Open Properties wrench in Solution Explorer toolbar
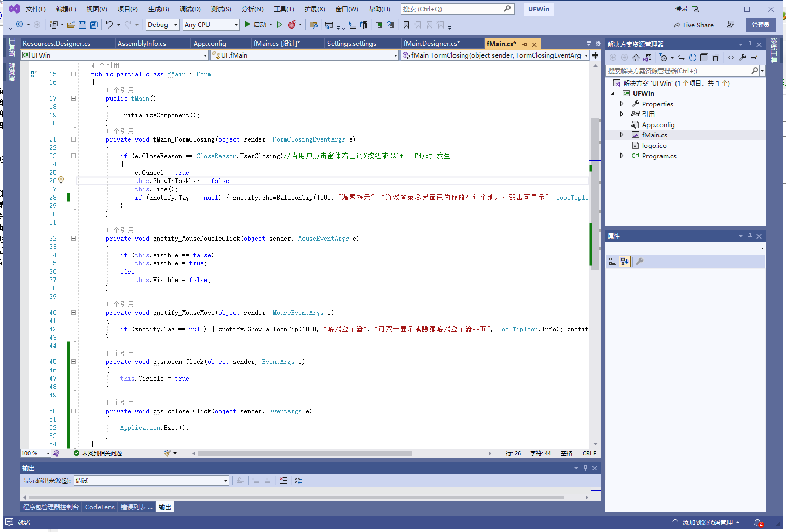786x532 pixels. tap(742, 58)
